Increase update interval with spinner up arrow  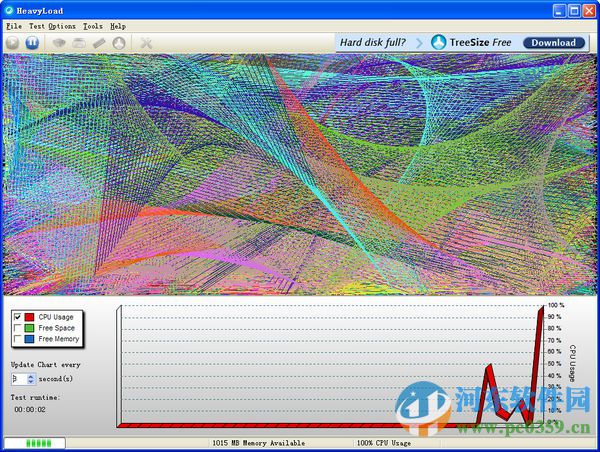(x=31, y=376)
